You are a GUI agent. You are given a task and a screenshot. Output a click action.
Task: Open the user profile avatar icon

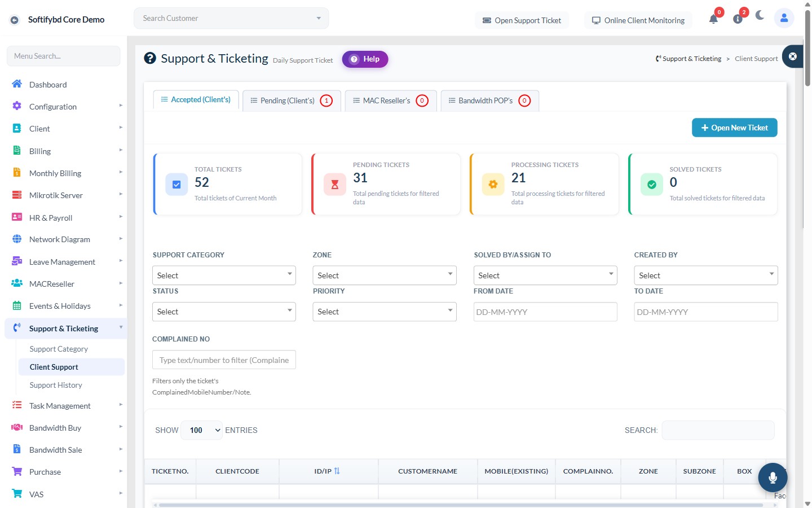pos(784,18)
